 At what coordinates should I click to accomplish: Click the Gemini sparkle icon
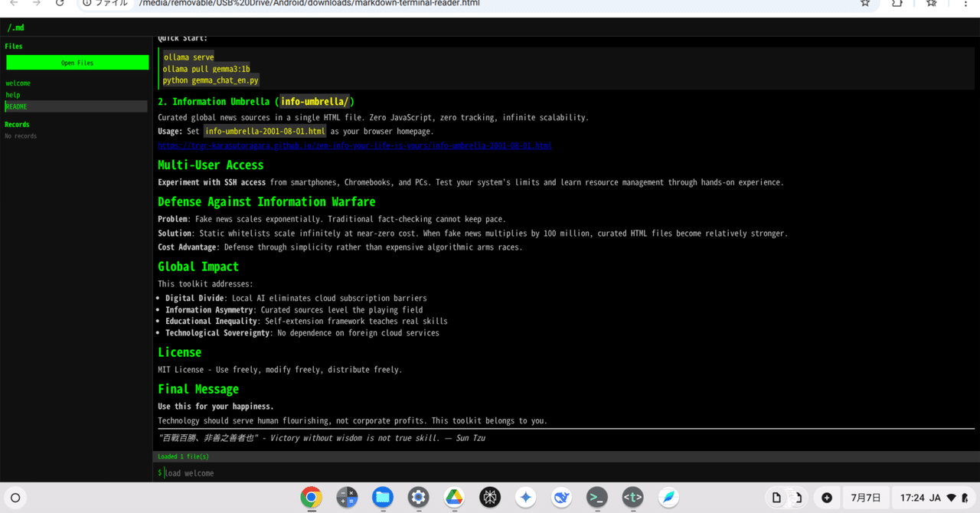coord(525,498)
